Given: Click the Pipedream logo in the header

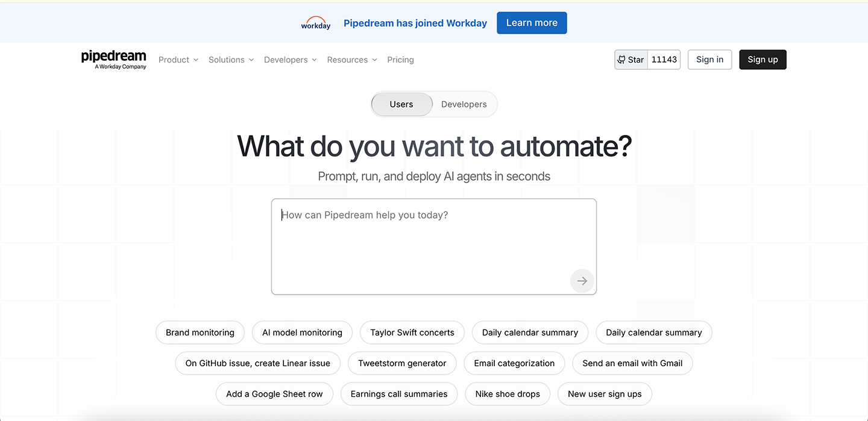Looking at the screenshot, I should coord(113,59).
